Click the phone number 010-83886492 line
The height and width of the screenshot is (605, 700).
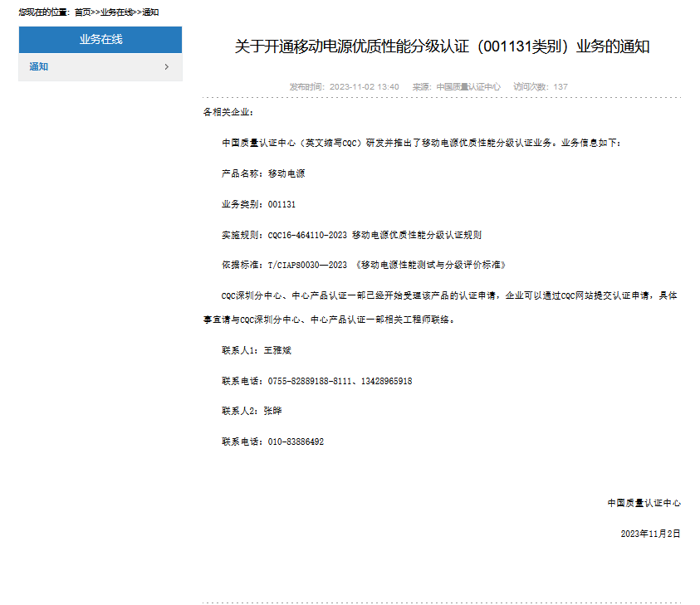[x=272, y=442]
